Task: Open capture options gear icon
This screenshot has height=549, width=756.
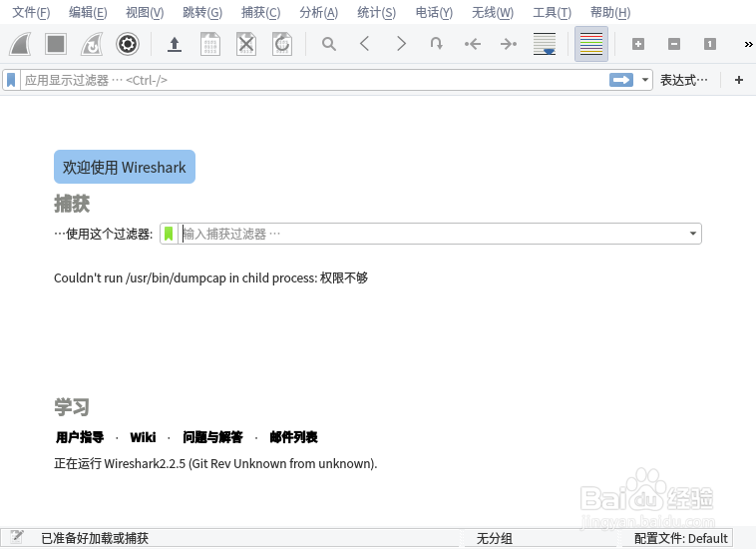Action: [128, 44]
